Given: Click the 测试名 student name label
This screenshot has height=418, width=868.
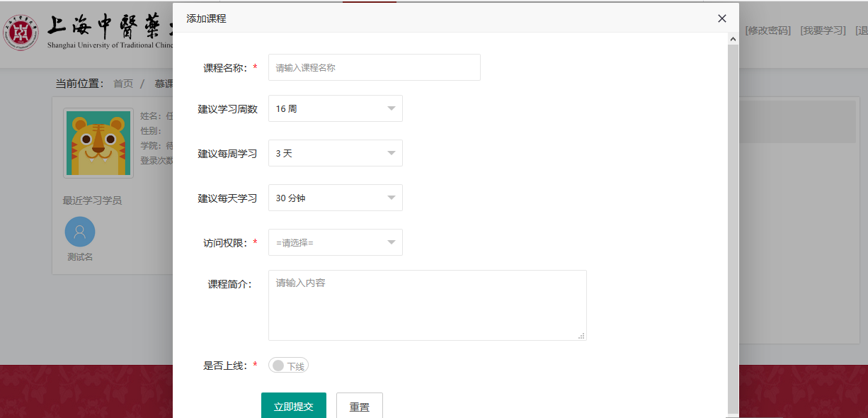Looking at the screenshot, I should click(80, 257).
